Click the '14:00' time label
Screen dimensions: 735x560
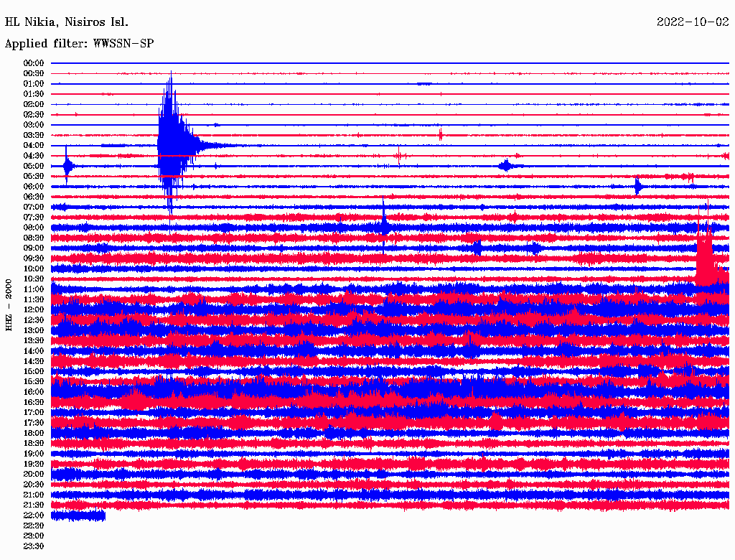click(x=33, y=351)
